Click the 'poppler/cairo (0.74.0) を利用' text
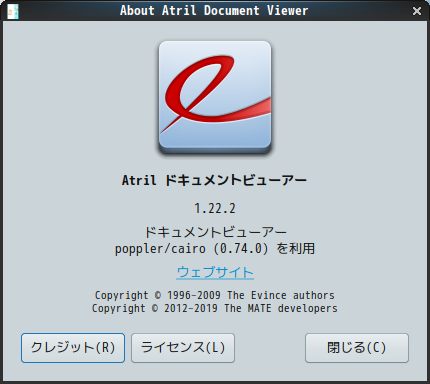 click(x=215, y=249)
